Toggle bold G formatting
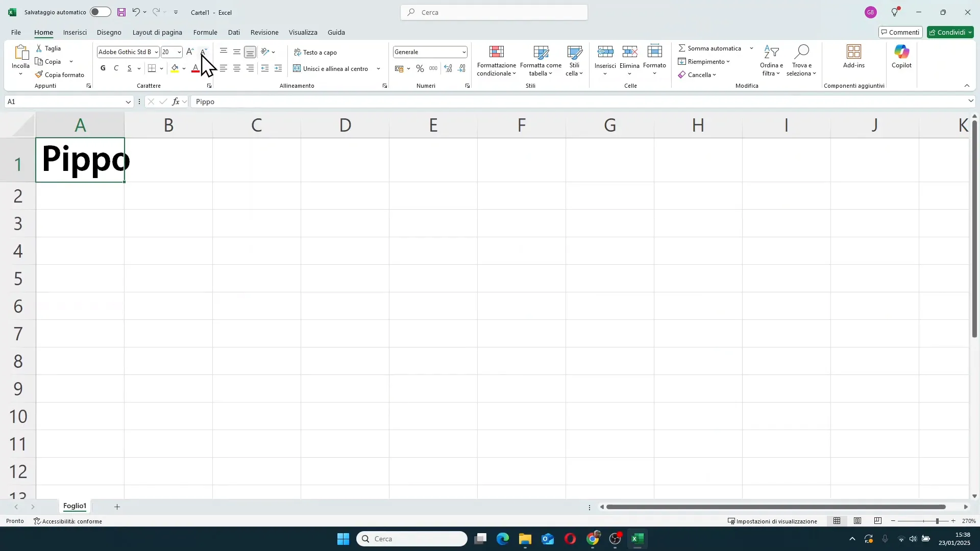Screen dimensions: 980x551 pyautogui.click(x=103, y=68)
